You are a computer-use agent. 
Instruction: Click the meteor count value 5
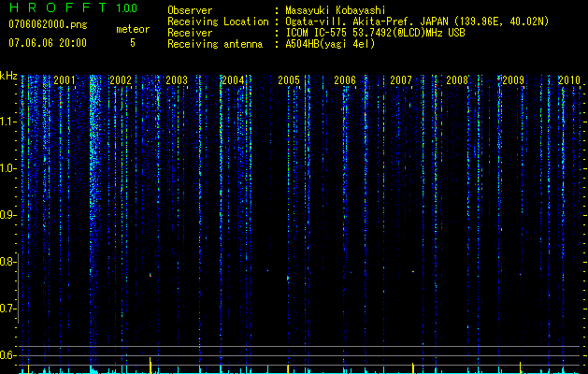tap(133, 43)
